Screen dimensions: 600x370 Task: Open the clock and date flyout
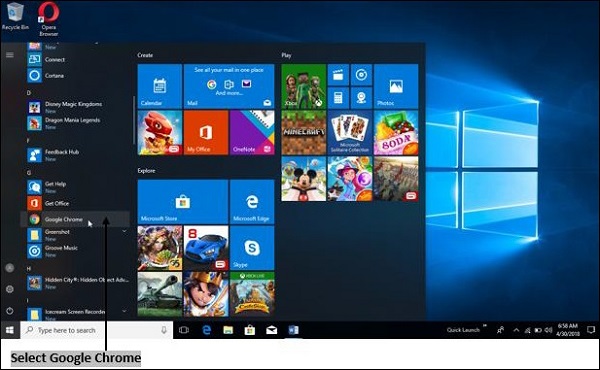[568, 330]
